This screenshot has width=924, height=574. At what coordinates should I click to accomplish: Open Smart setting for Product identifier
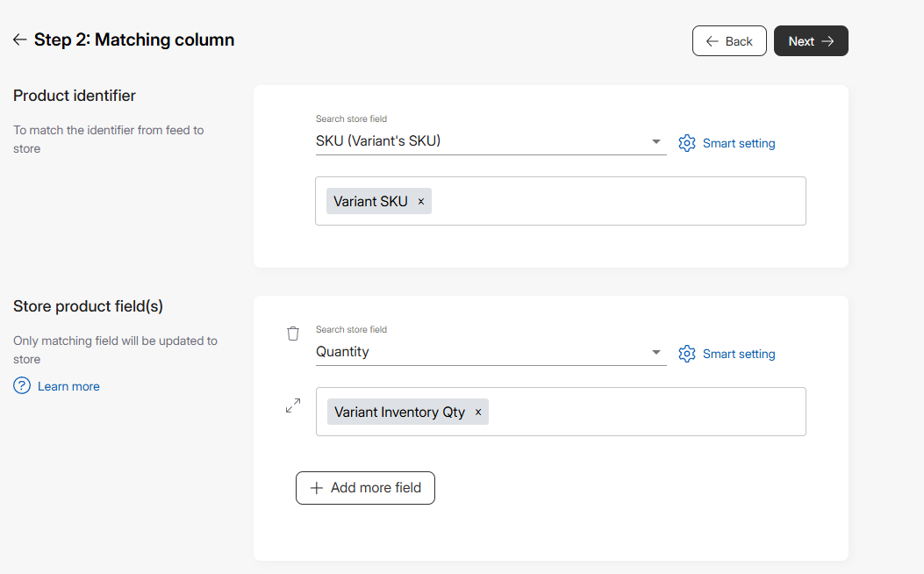point(739,143)
